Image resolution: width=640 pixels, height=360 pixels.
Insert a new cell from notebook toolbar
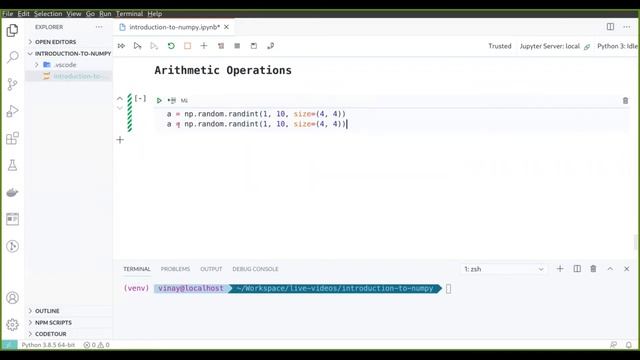204,46
